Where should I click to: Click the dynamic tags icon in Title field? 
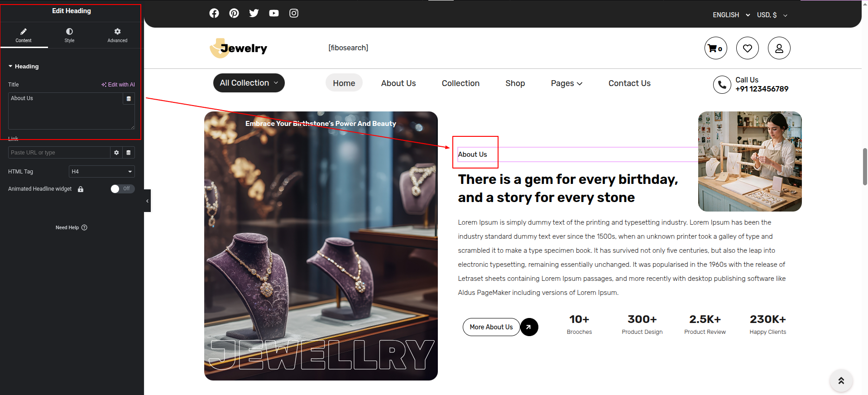tap(129, 99)
